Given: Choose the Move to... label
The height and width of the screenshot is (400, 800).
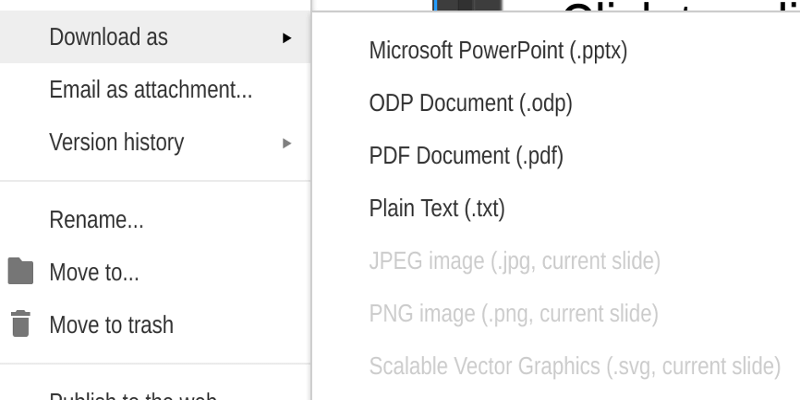Looking at the screenshot, I should [94, 272].
